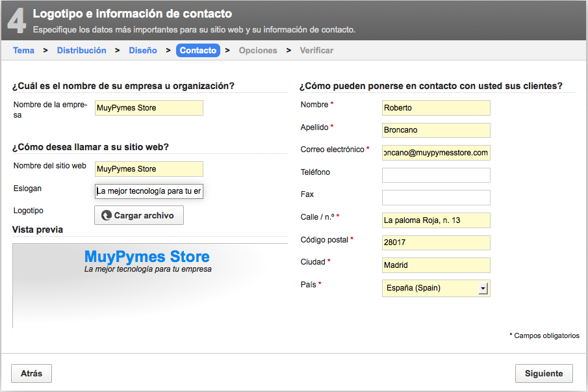Click the empty Teléfono field
Screen dimensions: 588x392
tap(435, 175)
